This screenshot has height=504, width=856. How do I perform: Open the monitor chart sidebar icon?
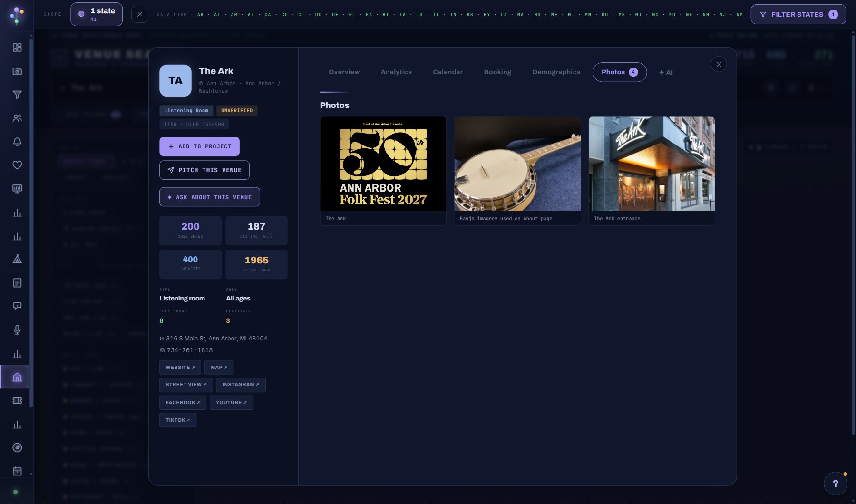[x=17, y=189]
